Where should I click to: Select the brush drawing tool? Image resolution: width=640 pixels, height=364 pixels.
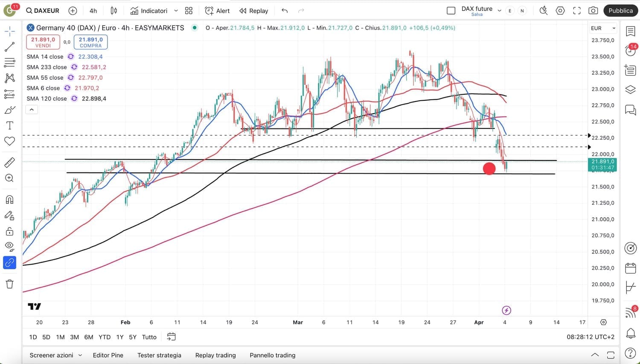9,110
